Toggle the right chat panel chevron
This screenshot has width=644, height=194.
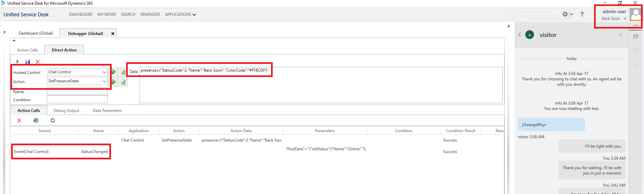point(508,26)
